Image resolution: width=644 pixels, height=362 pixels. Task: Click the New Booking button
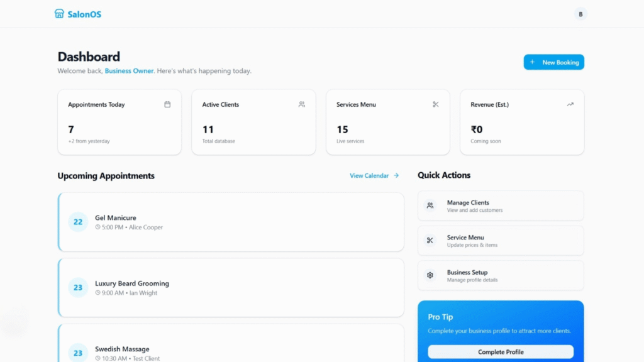553,62
